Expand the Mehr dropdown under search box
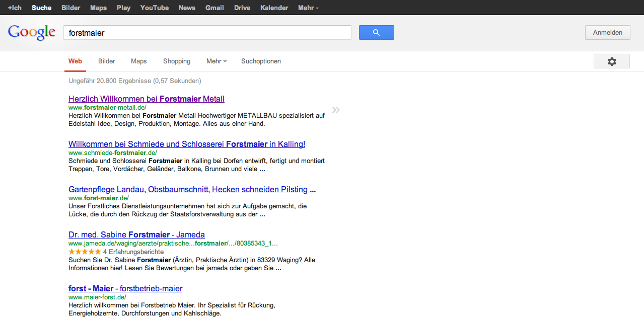 point(216,61)
